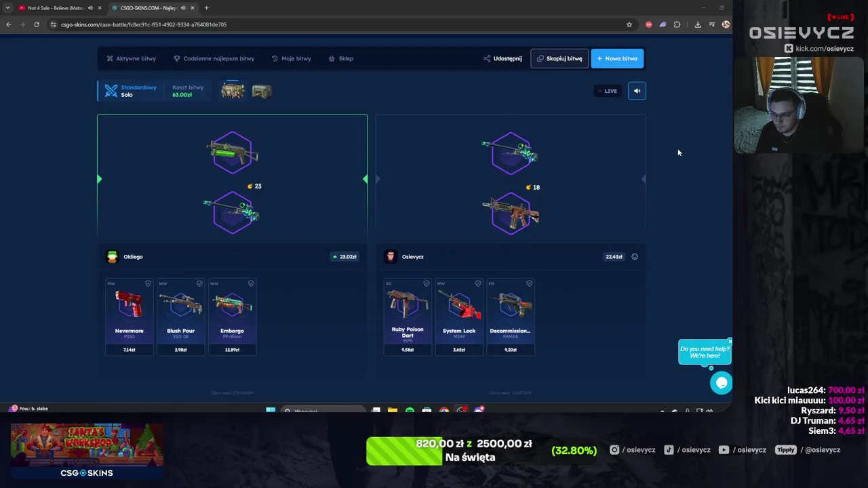Click shield icon on Blush Pour card
The height and width of the screenshot is (488, 868).
(x=199, y=283)
